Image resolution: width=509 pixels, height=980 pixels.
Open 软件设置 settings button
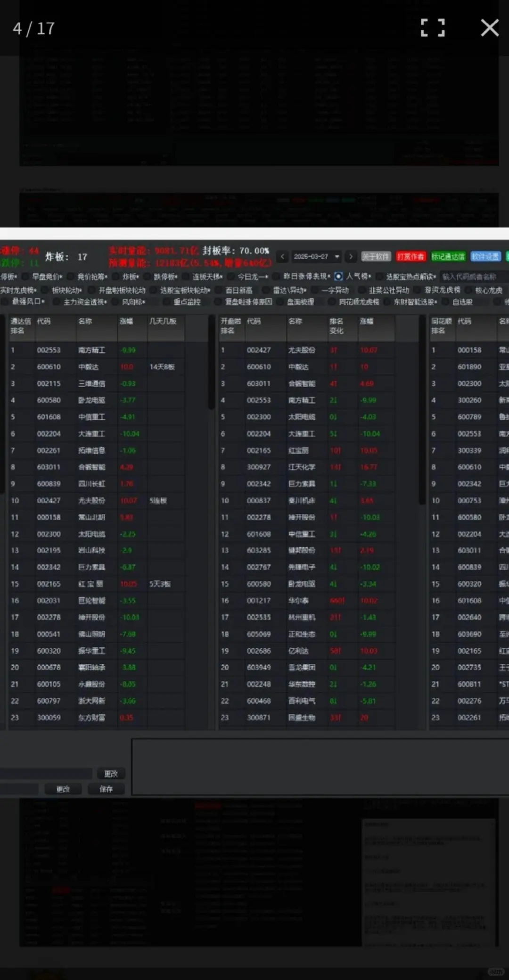pos(485,257)
